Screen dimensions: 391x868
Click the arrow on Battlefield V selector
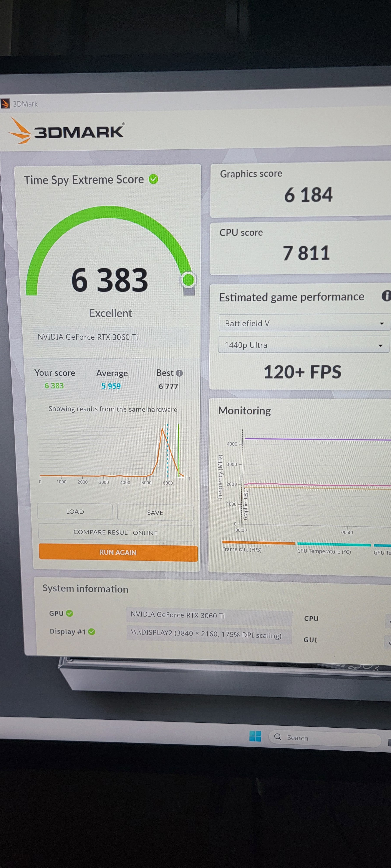tap(382, 324)
